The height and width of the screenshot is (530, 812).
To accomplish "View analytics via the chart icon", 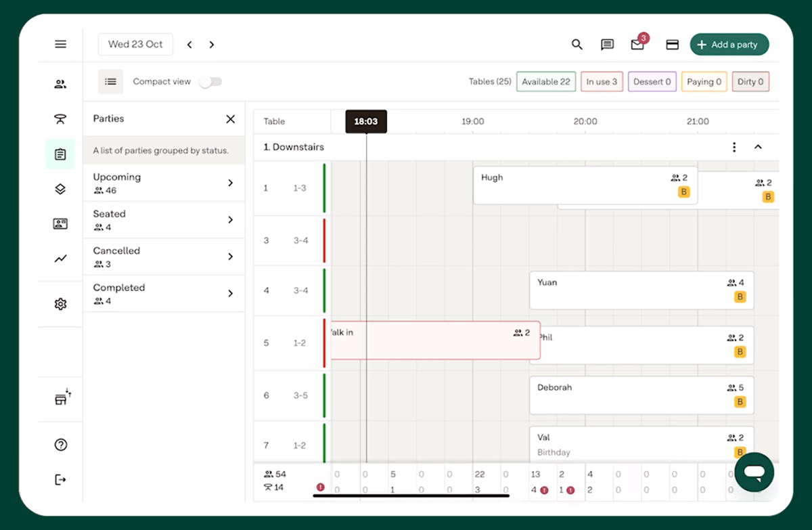I will (x=60, y=259).
